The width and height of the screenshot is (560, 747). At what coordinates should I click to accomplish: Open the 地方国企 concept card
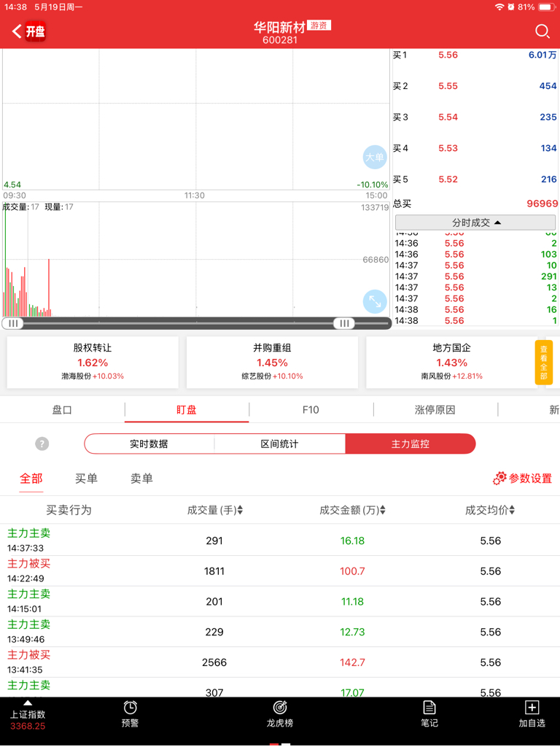pos(452,362)
